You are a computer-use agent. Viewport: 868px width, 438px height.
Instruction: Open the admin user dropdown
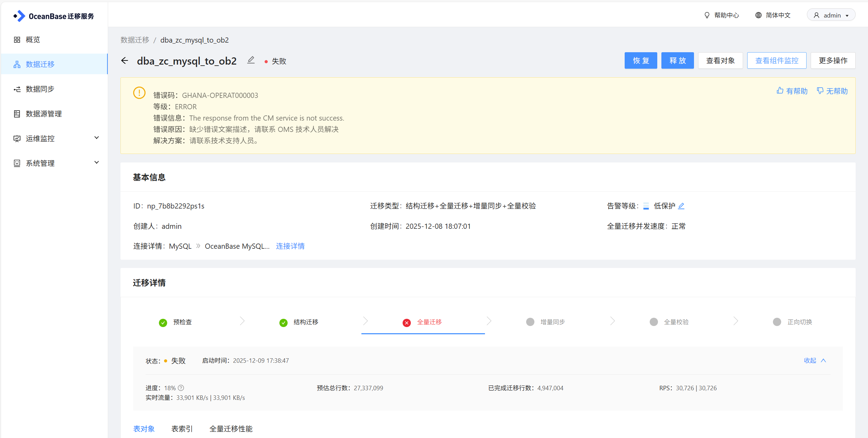click(x=831, y=15)
